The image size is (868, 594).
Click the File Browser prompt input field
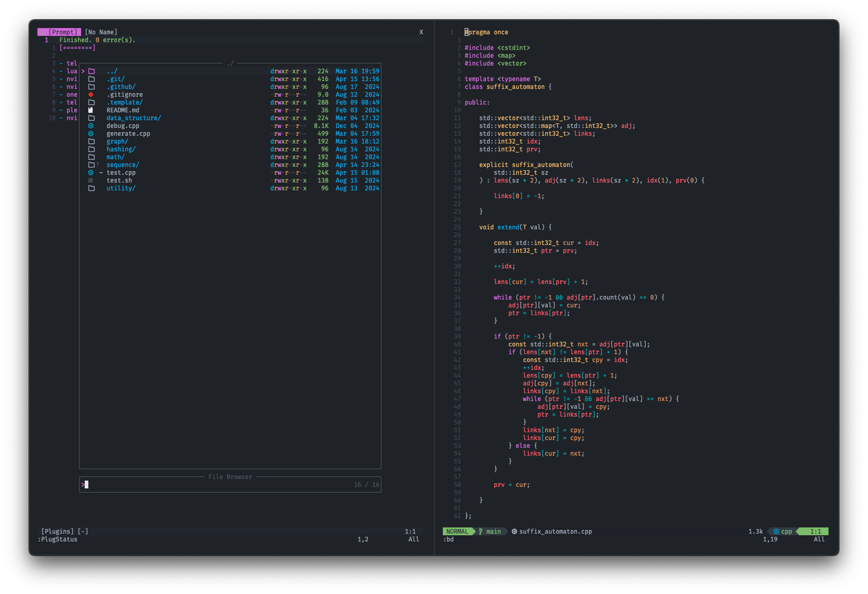click(230, 485)
